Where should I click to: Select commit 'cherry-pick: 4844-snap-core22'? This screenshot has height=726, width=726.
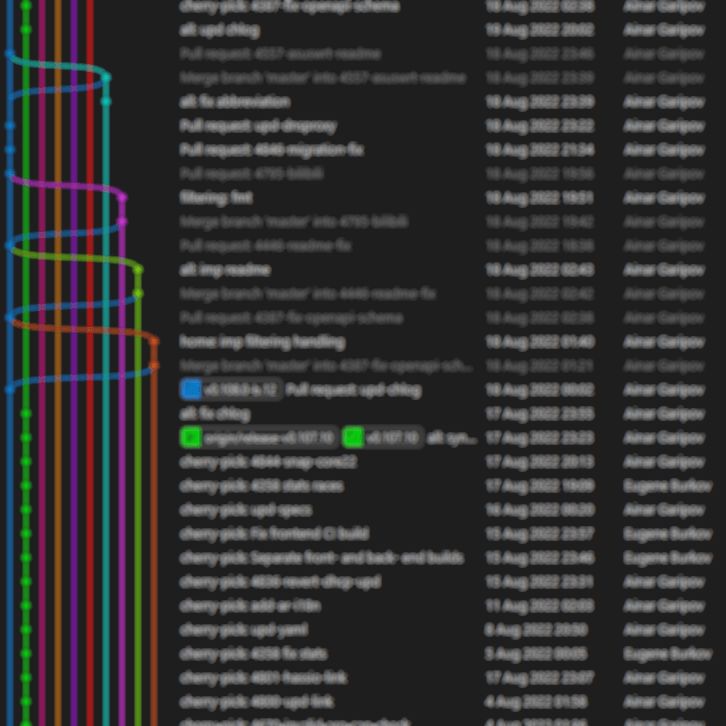click(269, 462)
